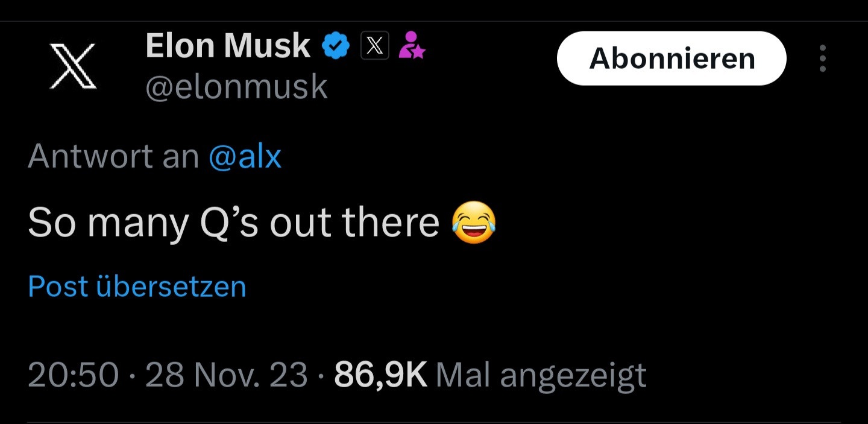
Task: Click the 28 Nov. 23 date
Action: click(x=227, y=375)
